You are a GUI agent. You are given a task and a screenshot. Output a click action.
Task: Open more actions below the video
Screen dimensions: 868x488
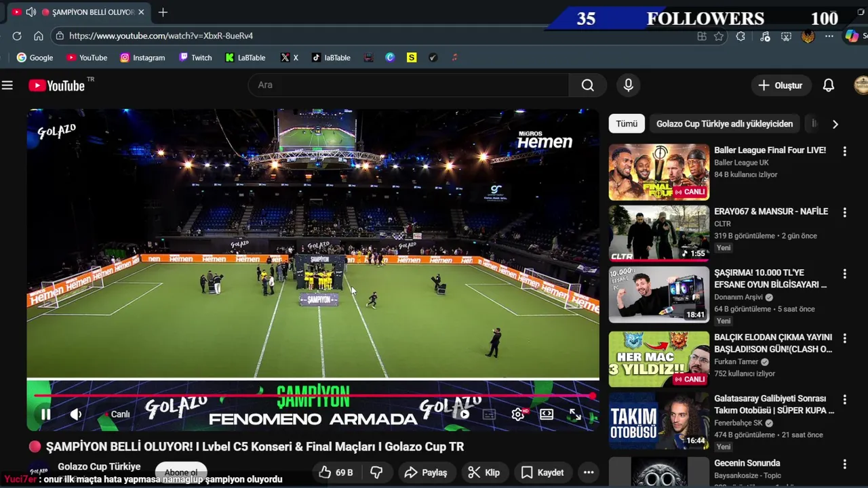[x=589, y=472]
